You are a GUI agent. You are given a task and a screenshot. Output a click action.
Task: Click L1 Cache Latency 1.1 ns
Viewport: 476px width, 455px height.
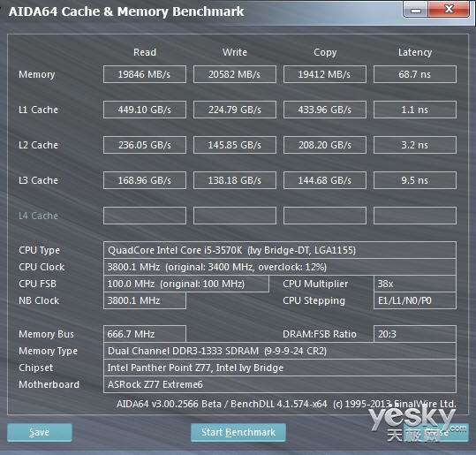pos(415,110)
